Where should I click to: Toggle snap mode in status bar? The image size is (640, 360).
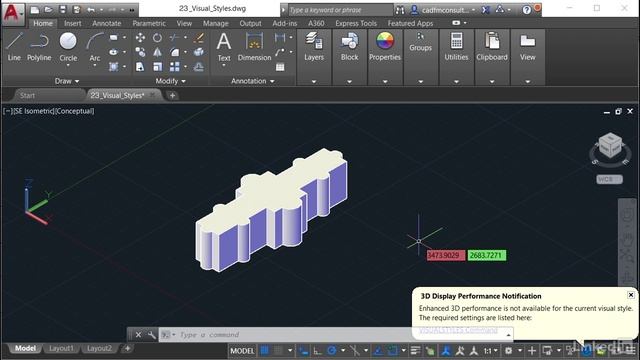pos(278,350)
